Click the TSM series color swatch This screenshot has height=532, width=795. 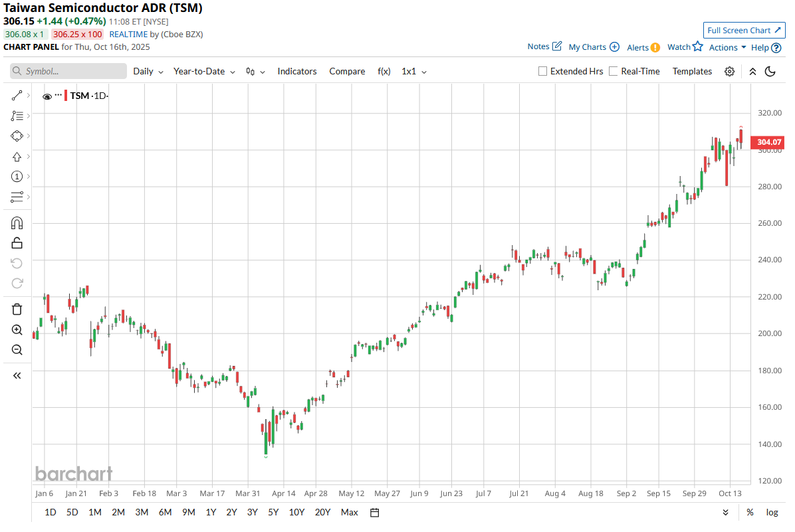coord(66,96)
